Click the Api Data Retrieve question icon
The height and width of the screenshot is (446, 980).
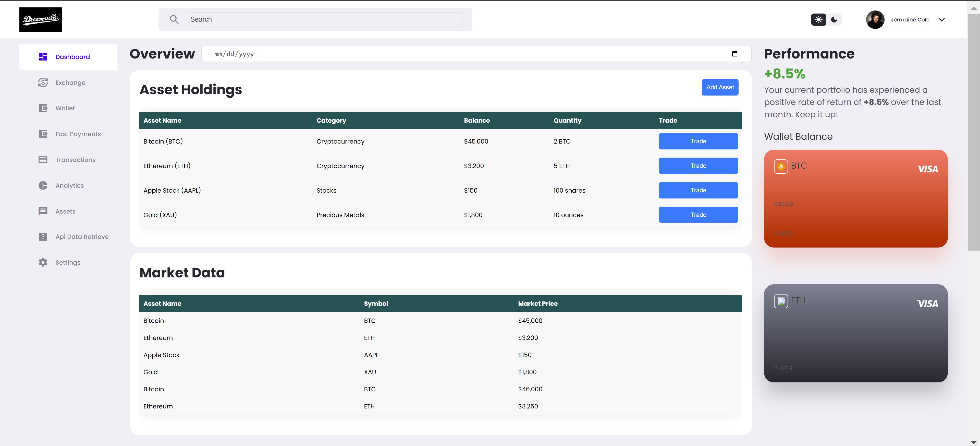[x=43, y=237]
